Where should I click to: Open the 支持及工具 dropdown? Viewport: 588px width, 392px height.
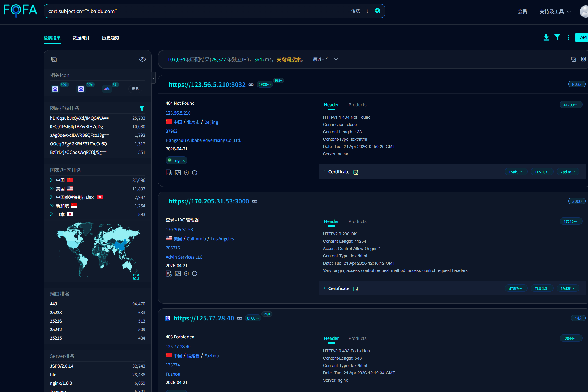point(555,12)
